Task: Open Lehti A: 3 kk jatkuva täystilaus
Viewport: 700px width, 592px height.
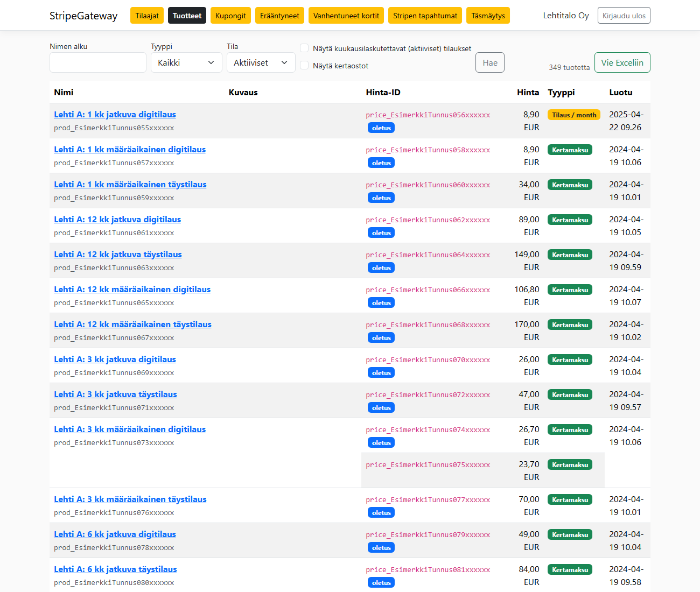Action: click(115, 394)
